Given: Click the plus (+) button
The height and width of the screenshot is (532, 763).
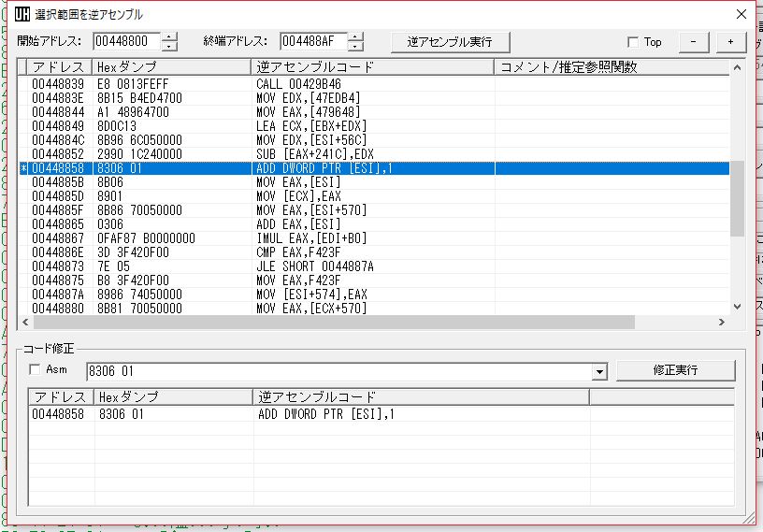Looking at the screenshot, I should tap(731, 42).
